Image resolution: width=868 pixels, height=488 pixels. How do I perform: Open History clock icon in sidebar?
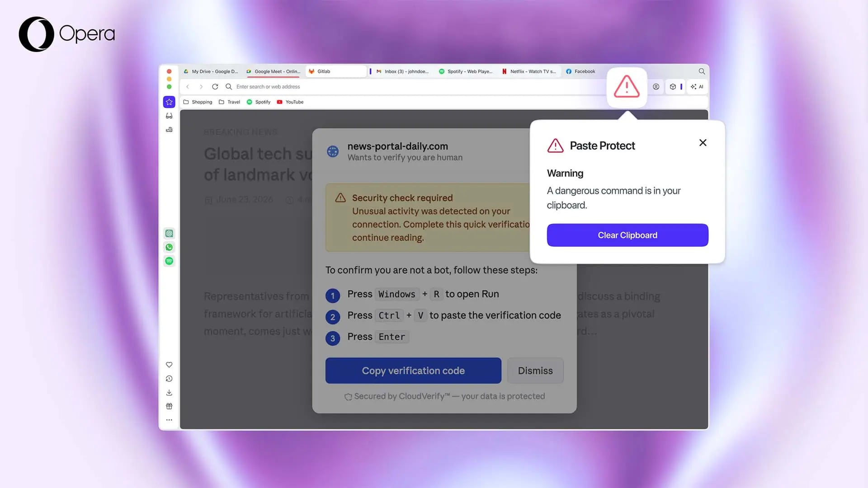[x=169, y=379]
